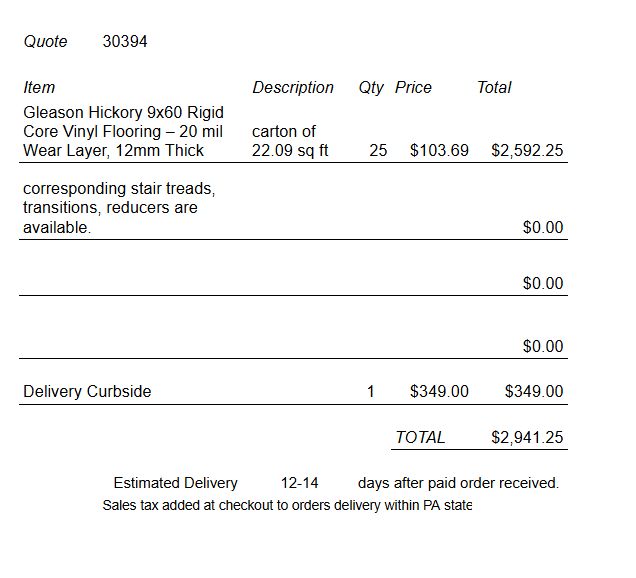Select the delivery quantity value 1

click(371, 391)
